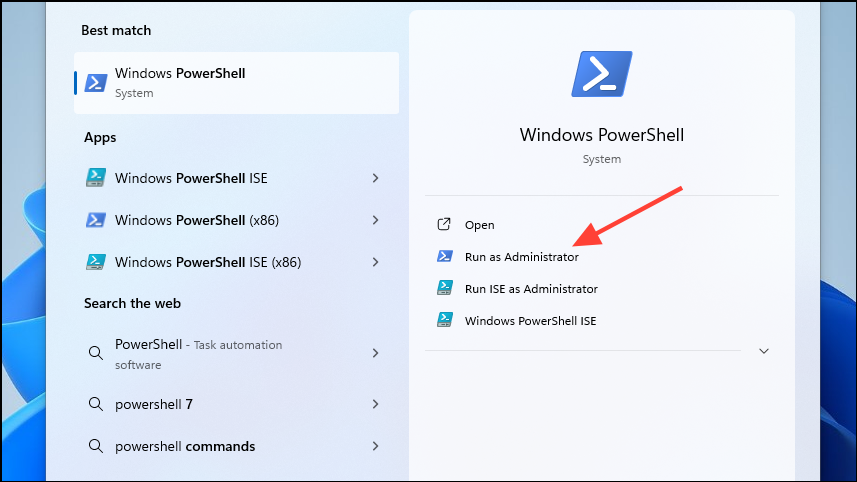This screenshot has width=857, height=482.
Task: Choose Open in the PowerShell details pane
Action: pos(479,225)
